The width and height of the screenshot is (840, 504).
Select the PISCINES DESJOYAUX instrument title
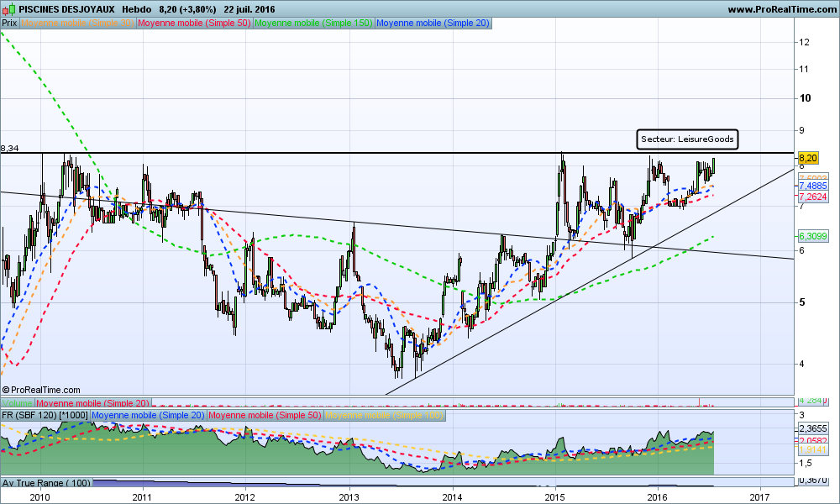(x=66, y=9)
